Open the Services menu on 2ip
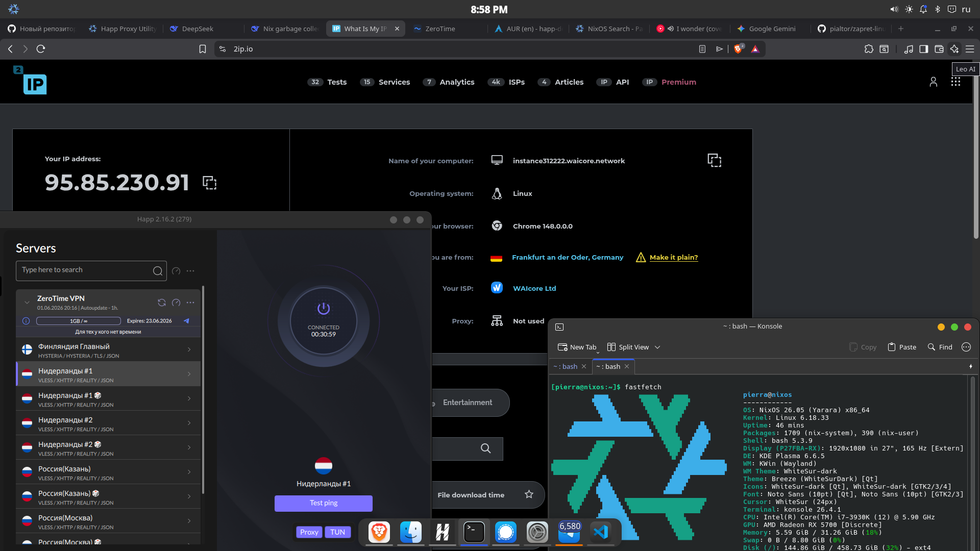This screenshot has width=980, height=551. pos(385,82)
